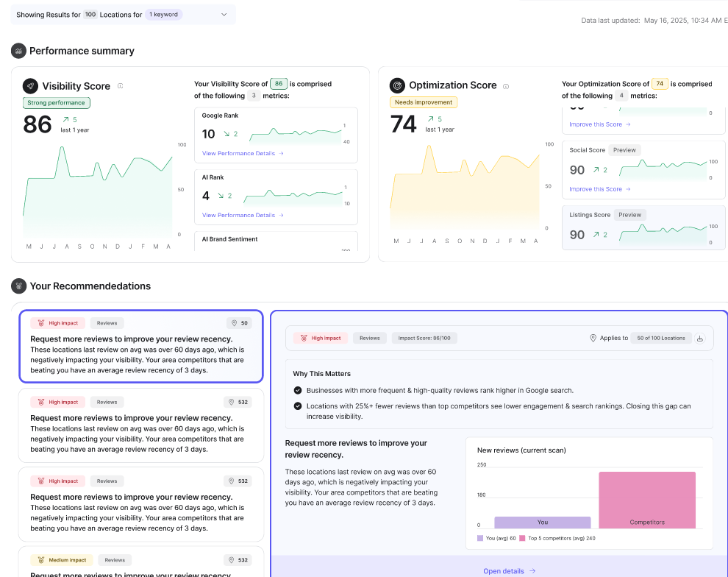Click the Open details link

[509, 570]
